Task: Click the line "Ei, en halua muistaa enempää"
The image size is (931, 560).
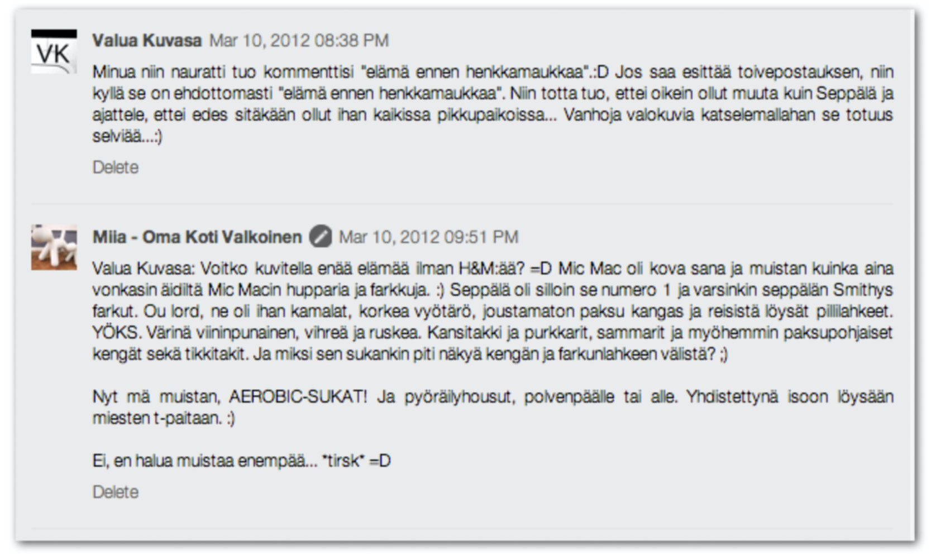Action: tap(241, 461)
